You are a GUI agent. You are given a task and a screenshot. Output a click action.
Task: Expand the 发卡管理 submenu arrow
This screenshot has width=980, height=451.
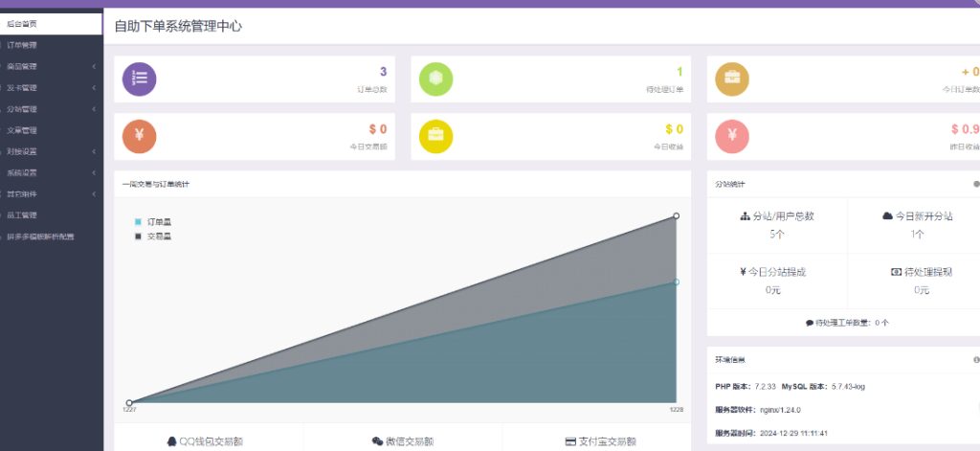coord(94,87)
